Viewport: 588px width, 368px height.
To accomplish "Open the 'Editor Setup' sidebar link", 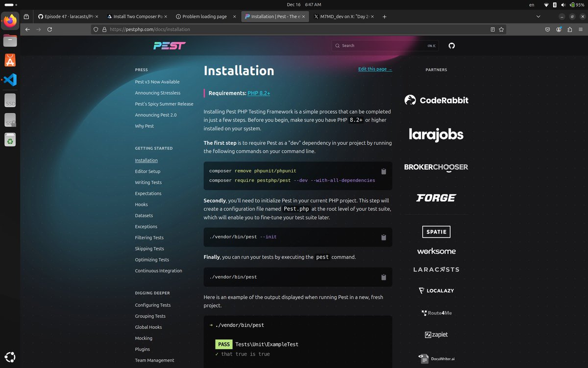I will (147, 171).
